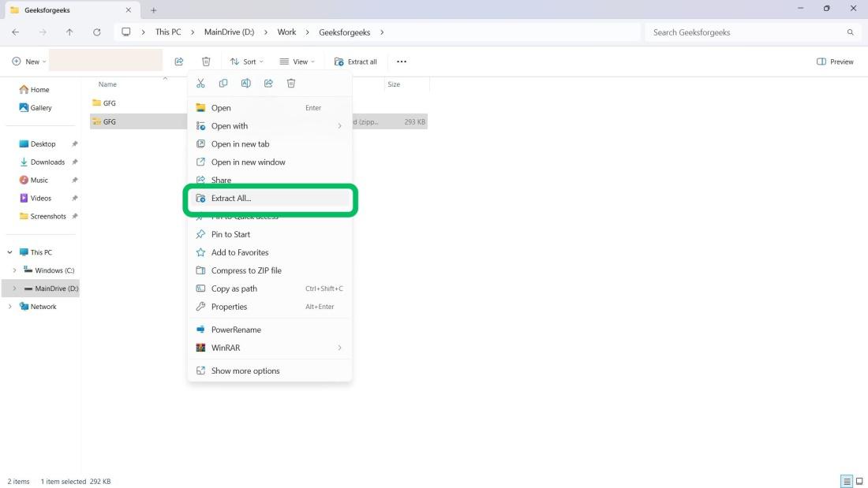Open Videos in Quick access

36,198
